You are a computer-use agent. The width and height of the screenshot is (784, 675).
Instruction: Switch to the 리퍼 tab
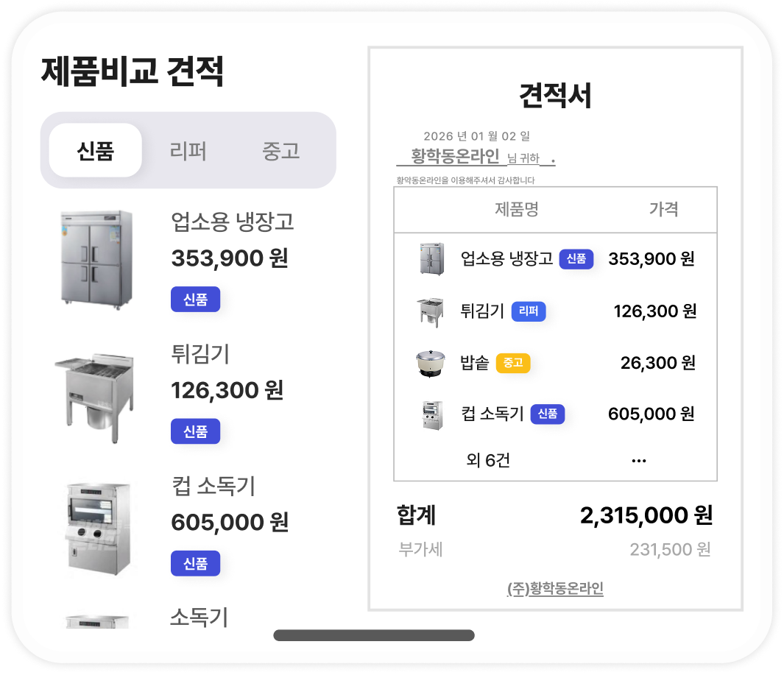click(188, 150)
